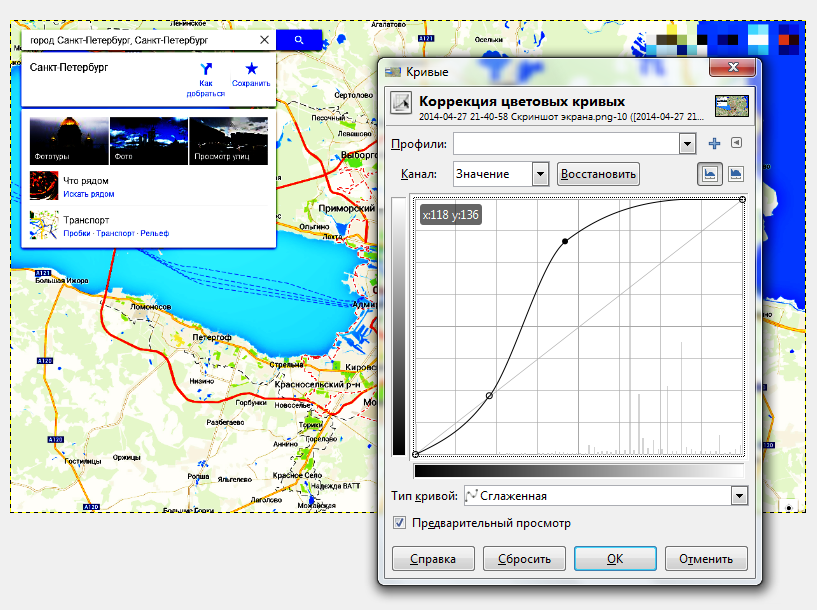Select the hollow curve point near the diagonal
The width and height of the screenshot is (817, 610).
[489, 396]
